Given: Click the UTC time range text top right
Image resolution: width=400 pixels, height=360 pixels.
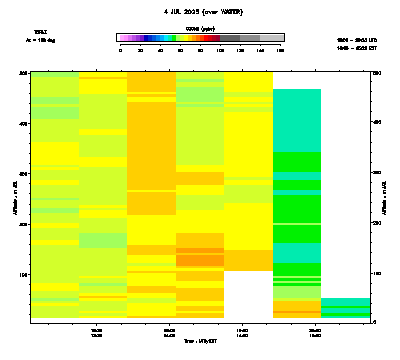Looking at the screenshot, I should 357,40.
